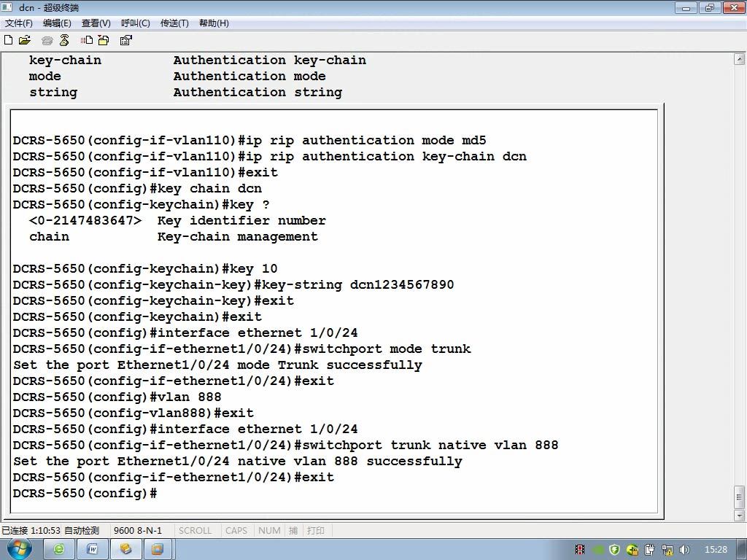Click the Send file toolbar icon
Viewport: 747px width, 560px height.
[x=87, y=40]
